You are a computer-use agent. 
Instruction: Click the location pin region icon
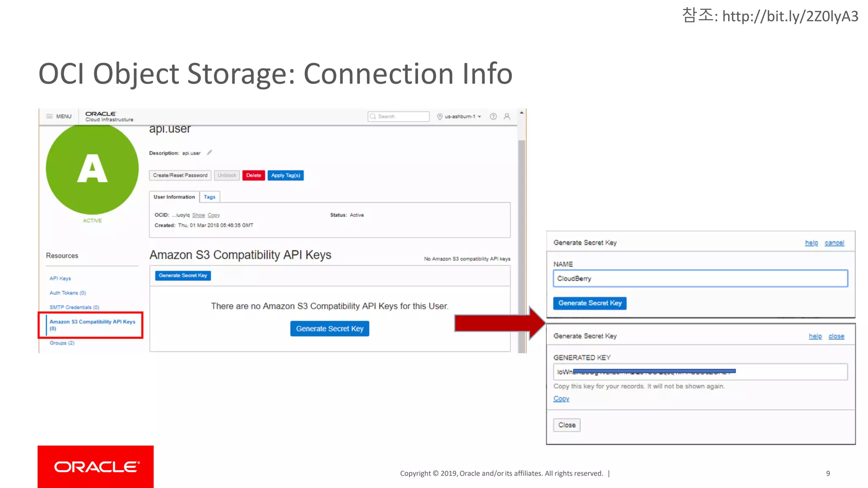(440, 116)
